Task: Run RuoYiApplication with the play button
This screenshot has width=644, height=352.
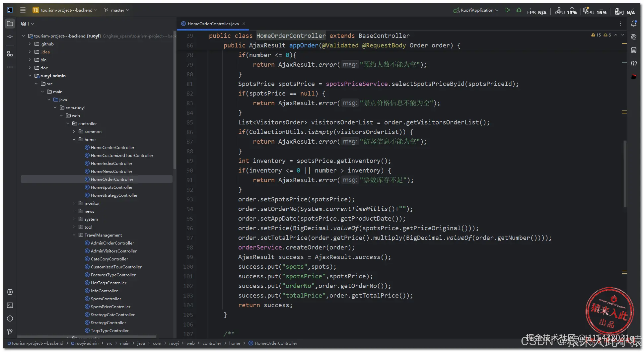Action: point(508,10)
